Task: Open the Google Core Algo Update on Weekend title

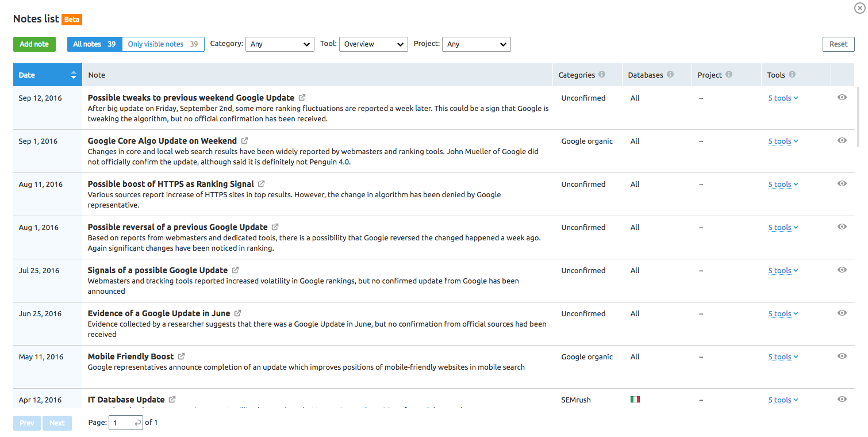Action: tap(162, 141)
